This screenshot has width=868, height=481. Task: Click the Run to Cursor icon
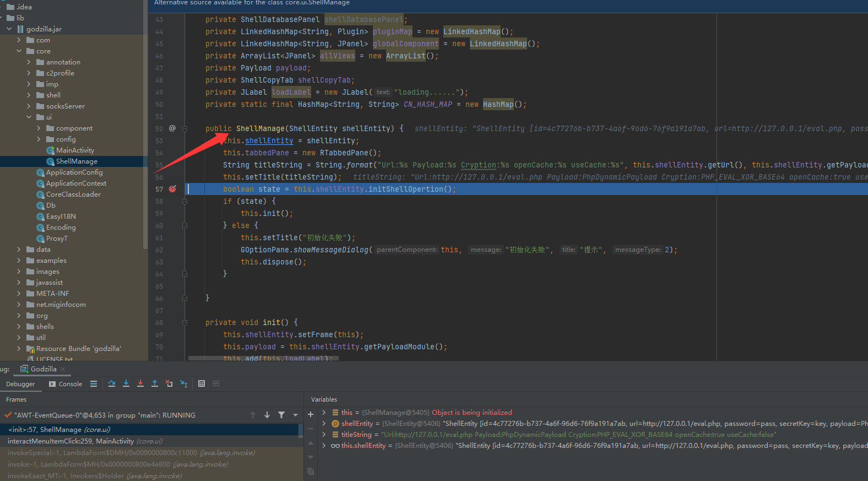pos(184,383)
